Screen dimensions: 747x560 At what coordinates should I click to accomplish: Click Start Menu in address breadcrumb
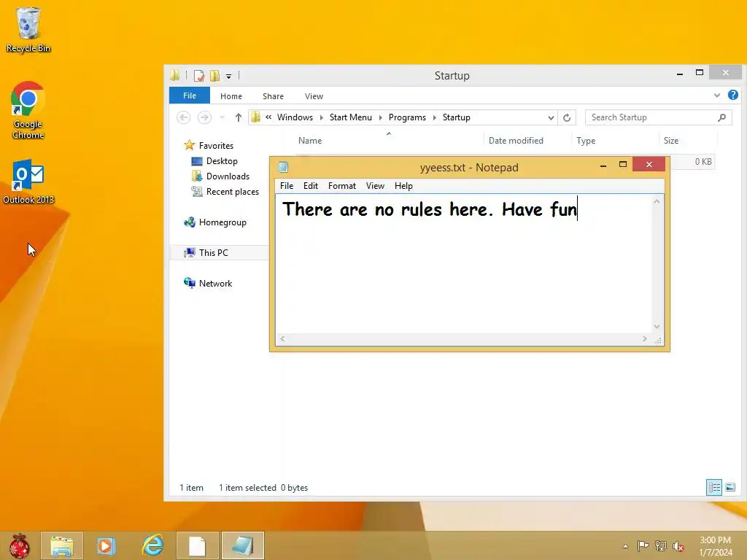[x=351, y=117]
